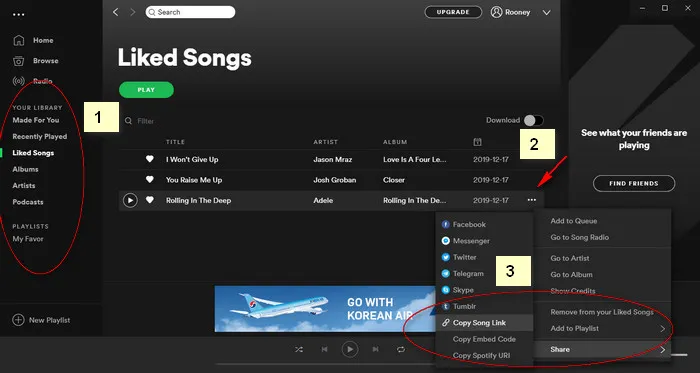The height and width of the screenshot is (373, 700).
Task: Sort by ARTIST column header
Action: [325, 142]
